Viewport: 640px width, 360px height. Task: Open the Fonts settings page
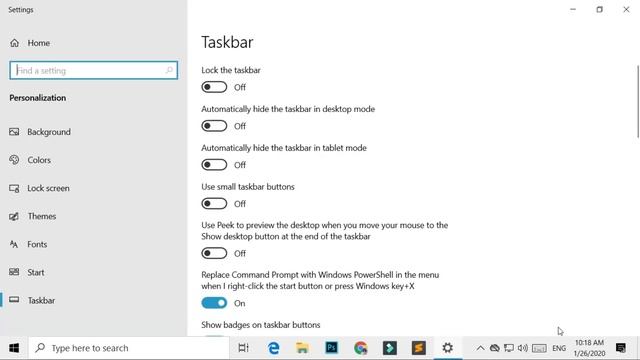pos(37,244)
